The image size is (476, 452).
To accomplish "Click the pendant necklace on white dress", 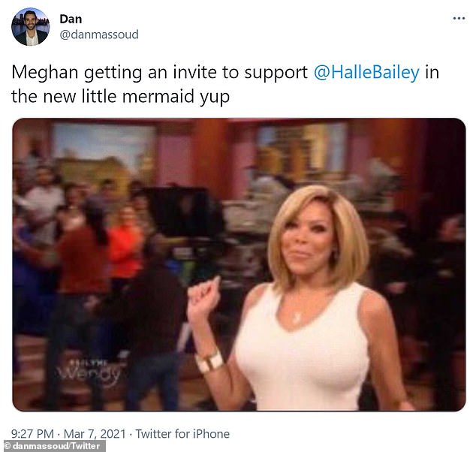I will tap(296, 317).
